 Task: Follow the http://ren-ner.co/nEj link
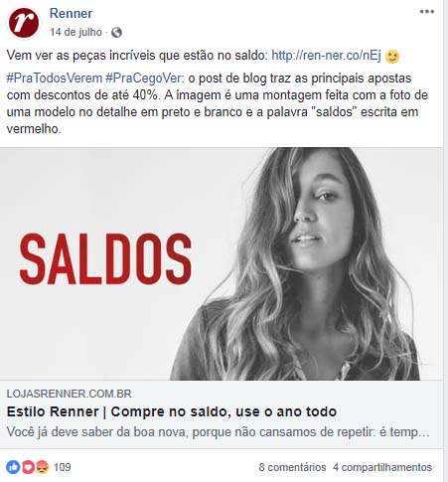point(326,56)
